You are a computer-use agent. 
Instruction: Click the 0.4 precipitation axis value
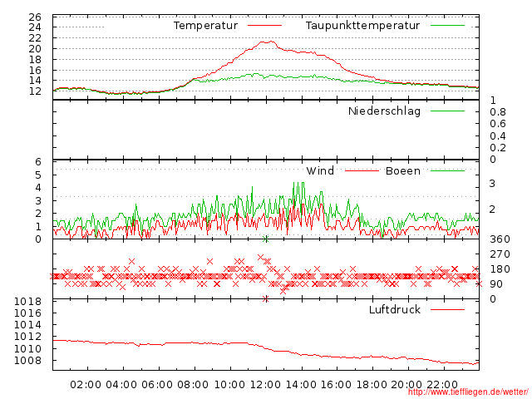tap(498, 136)
